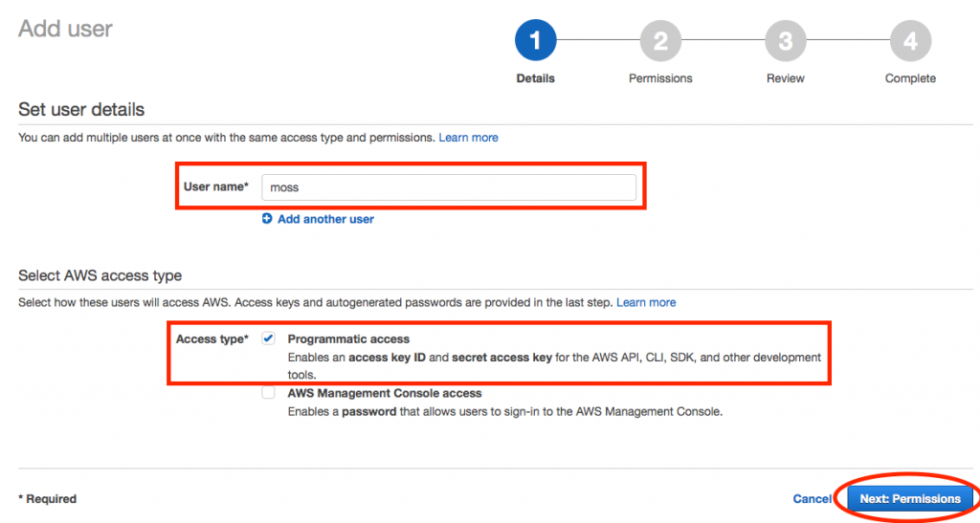
Task: Click the step 2 Permissions circle
Action: tap(660, 40)
